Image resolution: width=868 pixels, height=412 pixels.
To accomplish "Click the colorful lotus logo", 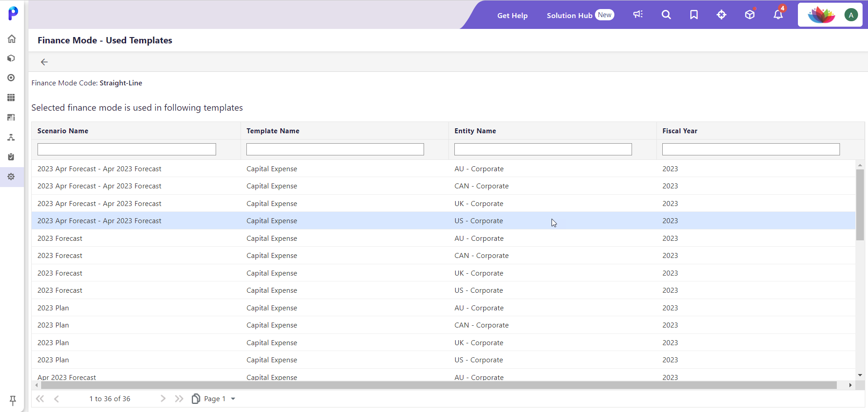I will pyautogui.click(x=821, y=15).
